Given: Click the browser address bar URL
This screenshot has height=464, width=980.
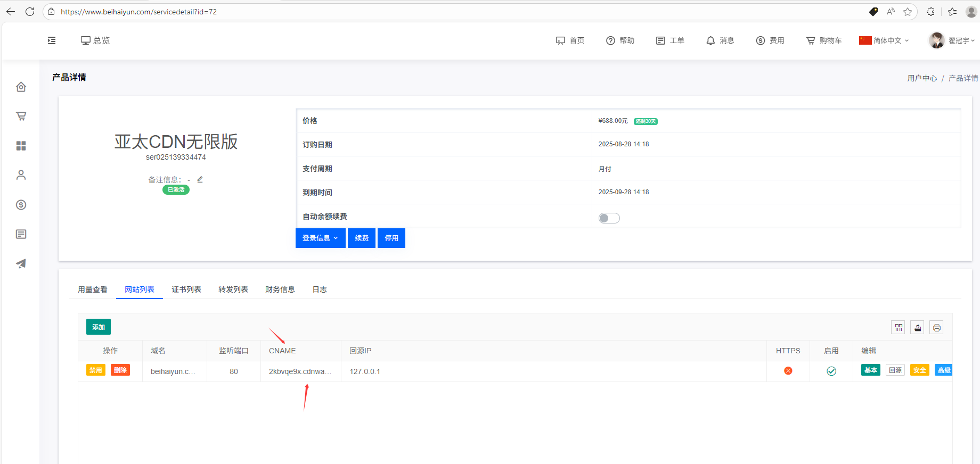Looking at the screenshot, I should [x=138, y=12].
